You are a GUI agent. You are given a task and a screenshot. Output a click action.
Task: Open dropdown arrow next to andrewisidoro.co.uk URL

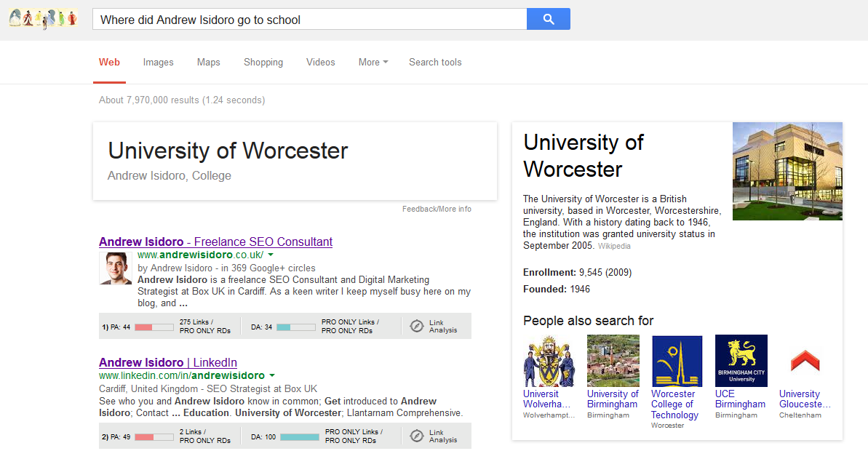271,255
